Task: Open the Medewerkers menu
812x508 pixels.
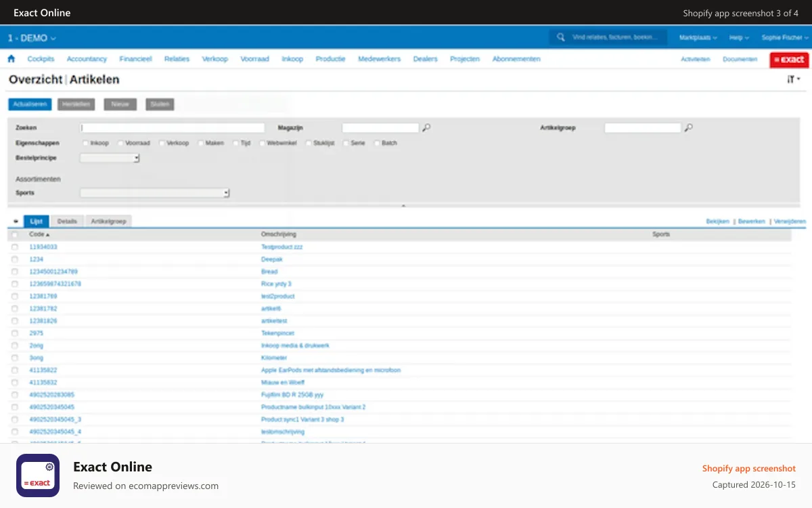Action: [379, 59]
